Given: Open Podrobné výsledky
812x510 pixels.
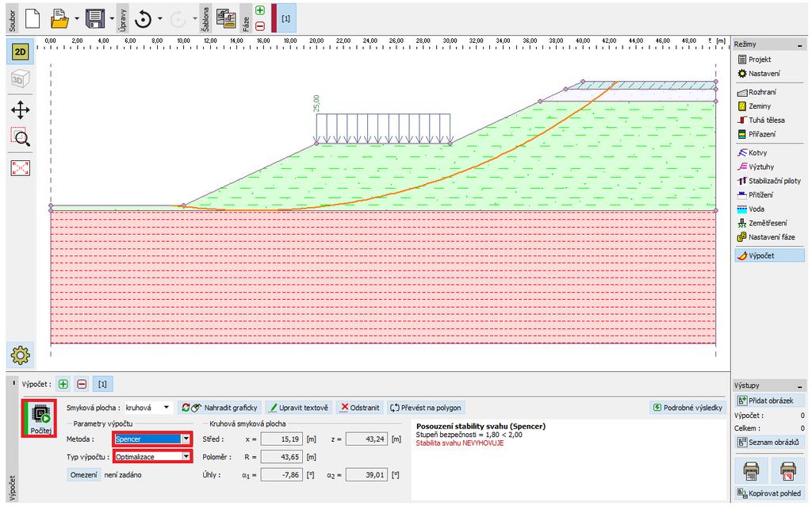Looking at the screenshot, I should (688, 408).
